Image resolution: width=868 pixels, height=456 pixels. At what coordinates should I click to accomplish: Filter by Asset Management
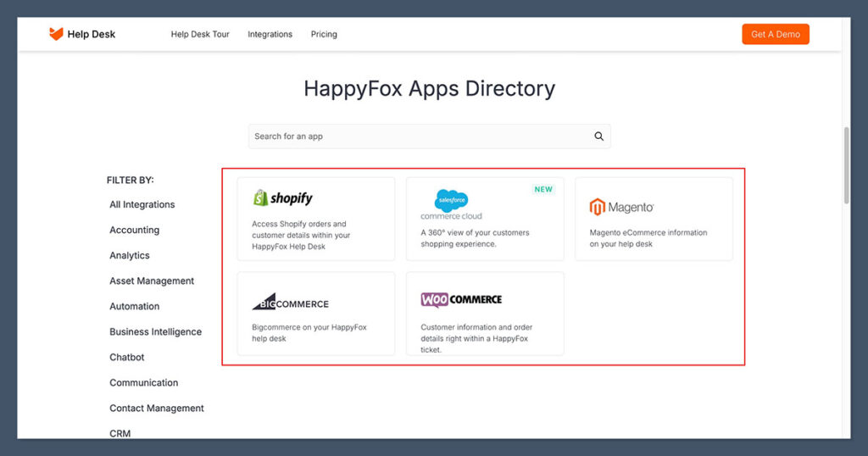pyautogui.click(x=152, y=281)
